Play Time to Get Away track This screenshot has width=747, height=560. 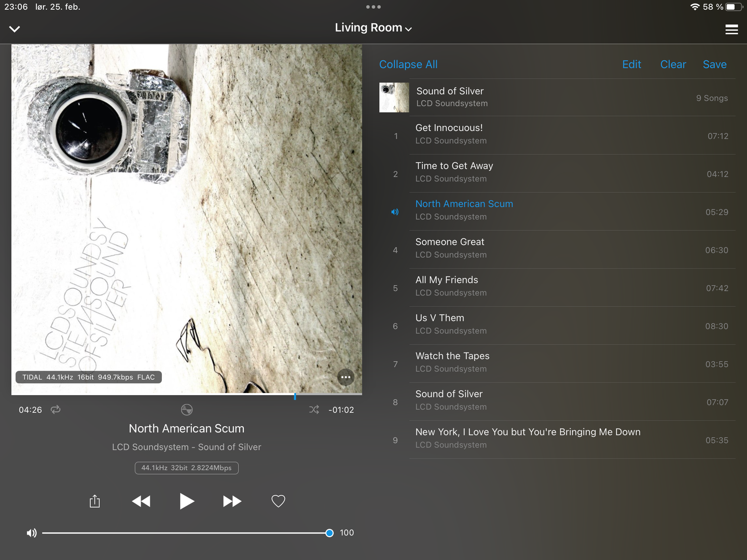pos(557,173)
